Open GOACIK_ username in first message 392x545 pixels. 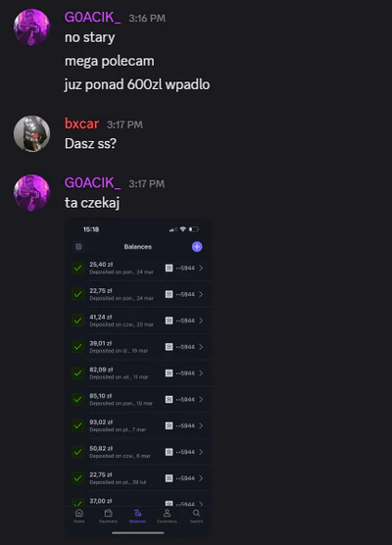coord(93,18)
